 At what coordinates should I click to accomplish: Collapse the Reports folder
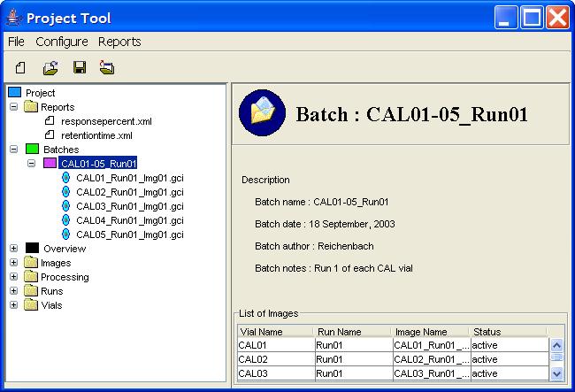pyautogui.click(x=13, y=107)
